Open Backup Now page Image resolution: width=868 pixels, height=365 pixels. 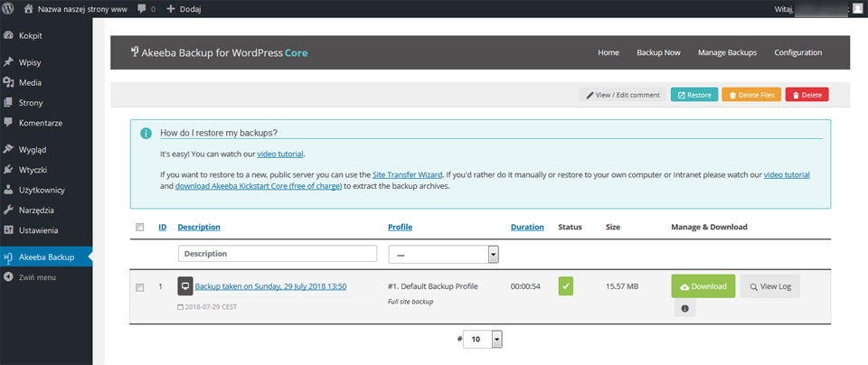[x=658, y=52]
